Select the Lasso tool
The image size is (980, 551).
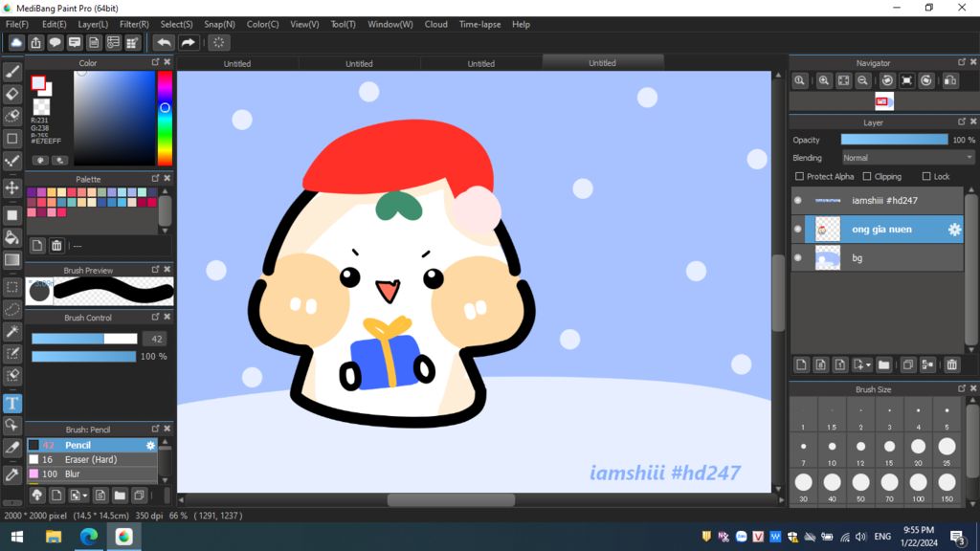pos(11,309)
